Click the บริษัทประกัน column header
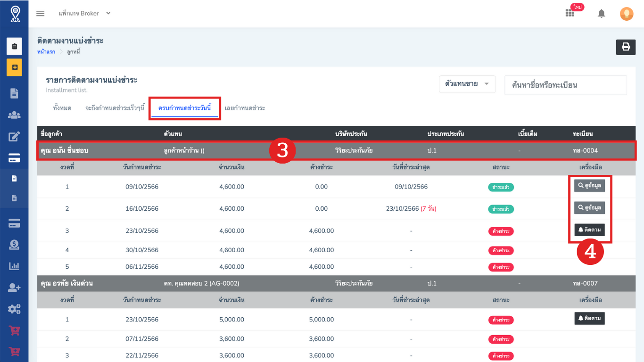 click(x=351, y=134)
